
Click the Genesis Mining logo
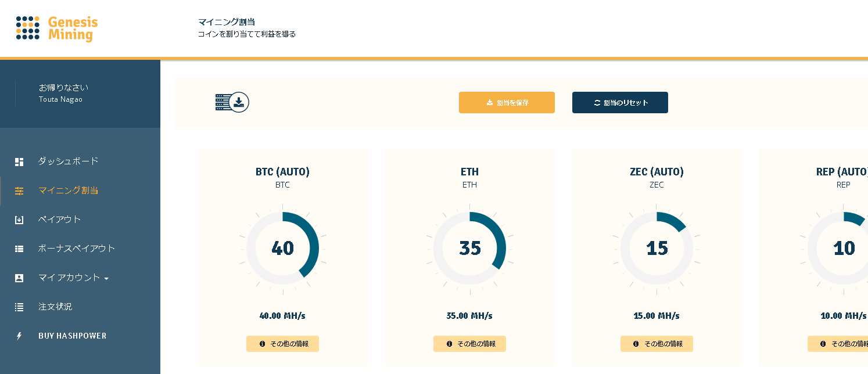[x=57, y=28]
